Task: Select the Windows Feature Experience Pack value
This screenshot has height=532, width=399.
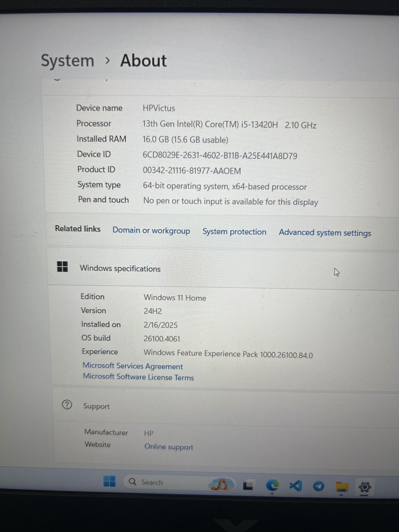Action: (x=228, y=354)
